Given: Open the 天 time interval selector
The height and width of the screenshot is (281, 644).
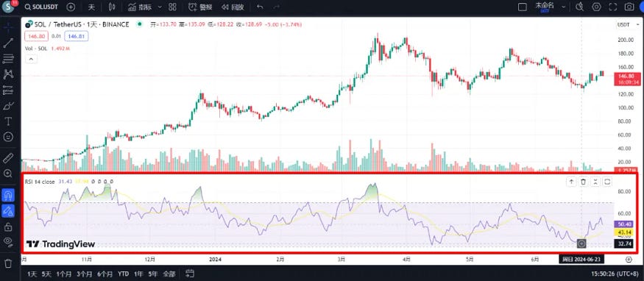Looking at the screenshot, I should pos(91,7).
